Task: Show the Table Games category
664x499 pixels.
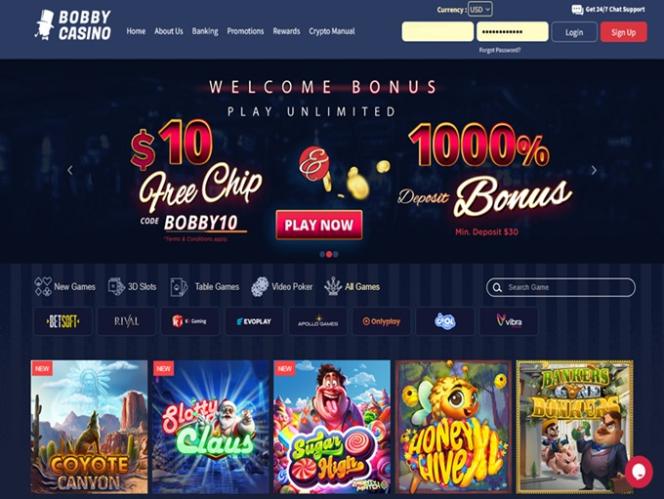Action: (205, 287)
